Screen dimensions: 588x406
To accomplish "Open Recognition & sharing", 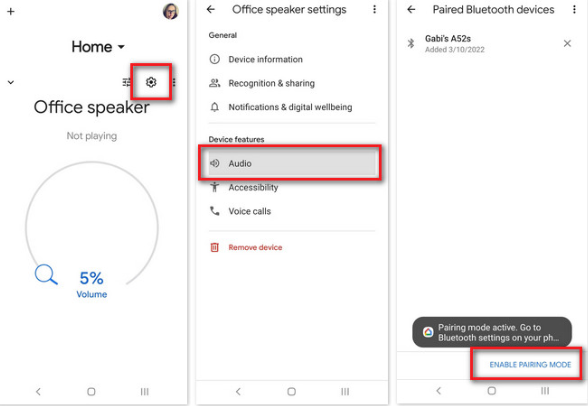I will (292, 83).
